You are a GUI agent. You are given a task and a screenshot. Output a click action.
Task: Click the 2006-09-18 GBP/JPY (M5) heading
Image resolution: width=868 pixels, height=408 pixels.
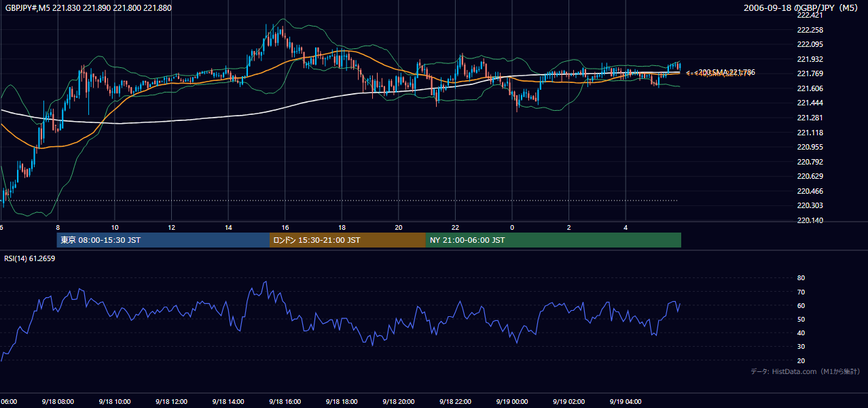(802, 8)
